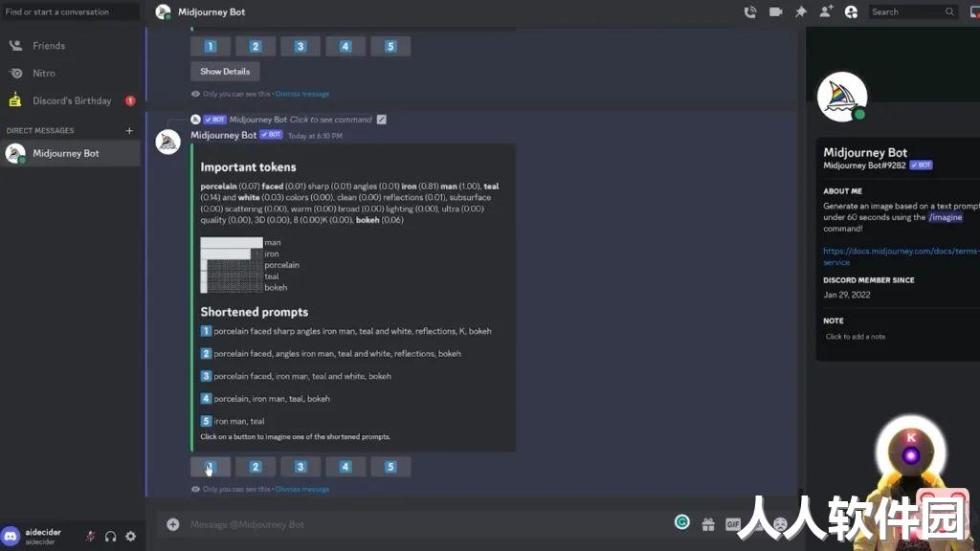Click text "porcelain, iron man, teal, bokeh"
980x551 pixels.
272,399
